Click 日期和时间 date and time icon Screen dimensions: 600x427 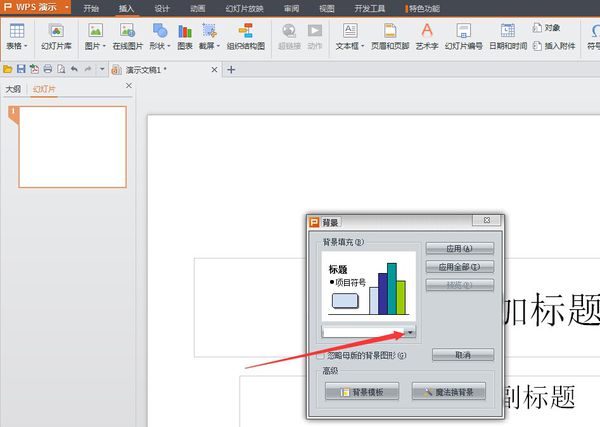click(x=508, y=38)
